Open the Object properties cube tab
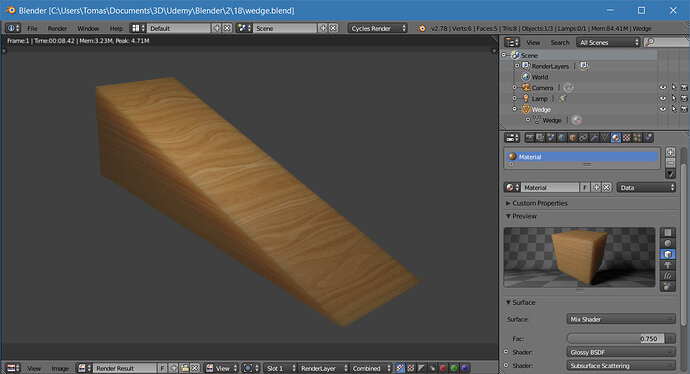The image size is (690, 374). (x=573, y=138)
